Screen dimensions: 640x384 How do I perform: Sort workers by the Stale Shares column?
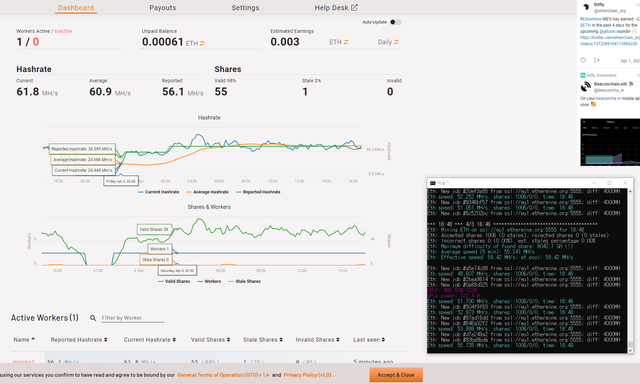(x=263, y=340)
